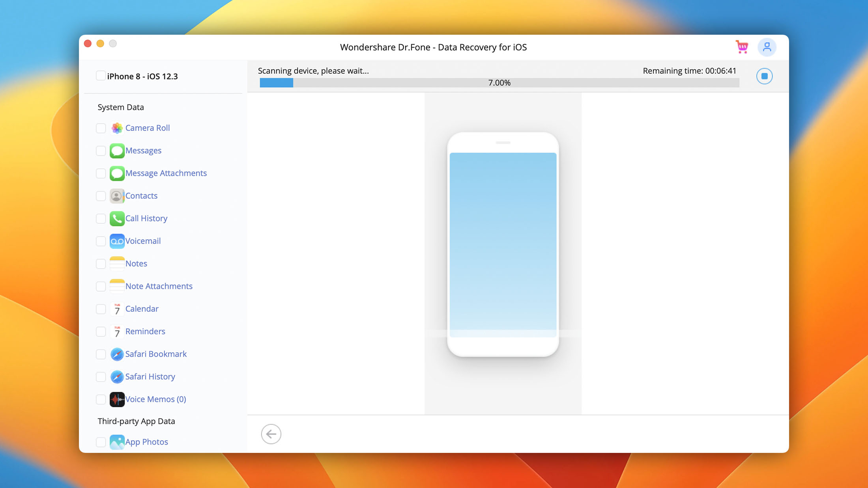Click the Dr.Fone window title text
The width and height of the screenshot is (868, 488).
[x=433, y=47]
